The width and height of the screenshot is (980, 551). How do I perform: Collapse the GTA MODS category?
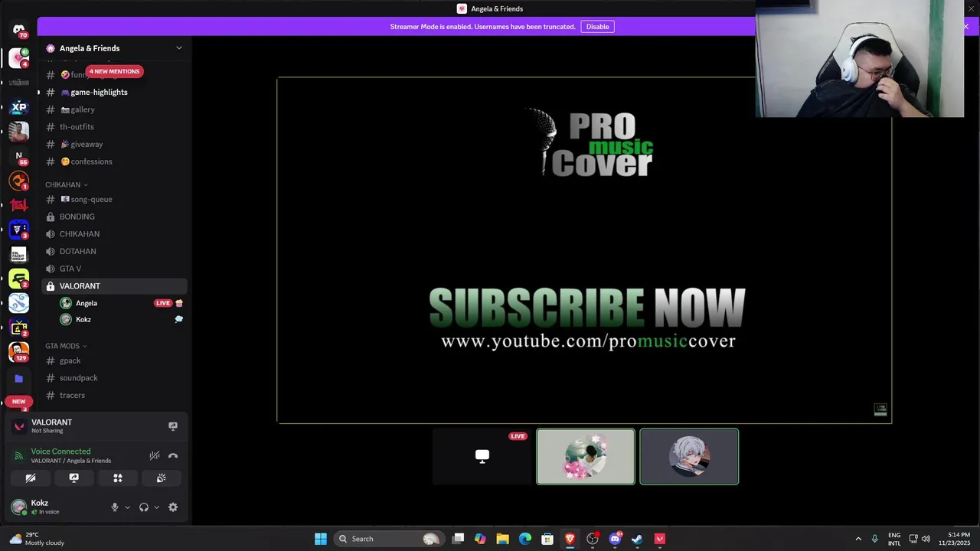pos(66,346)
